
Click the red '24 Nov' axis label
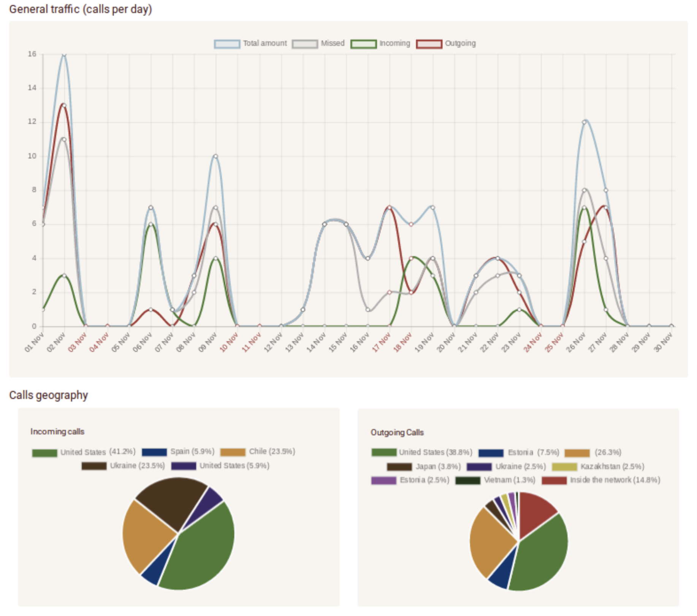tap(532, 342)
